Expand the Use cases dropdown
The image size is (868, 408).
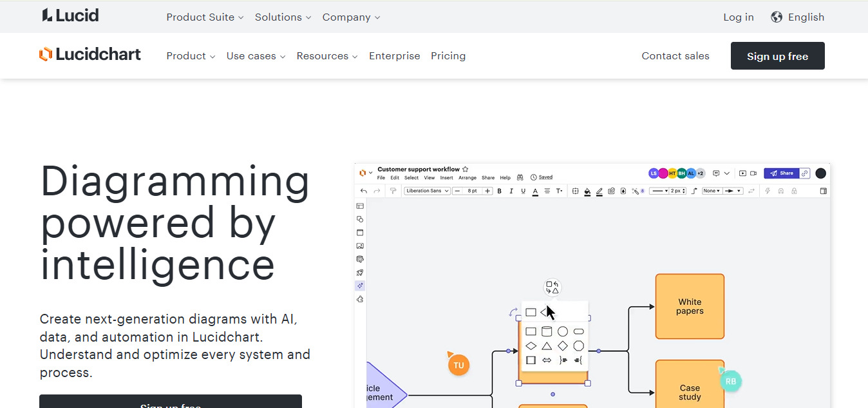256,56
